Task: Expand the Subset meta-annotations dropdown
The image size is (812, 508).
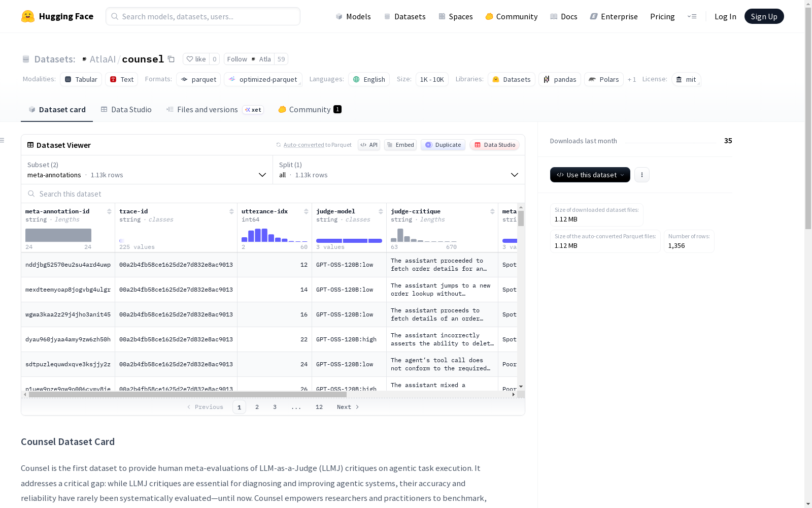Action: click(x=147, y=170)
